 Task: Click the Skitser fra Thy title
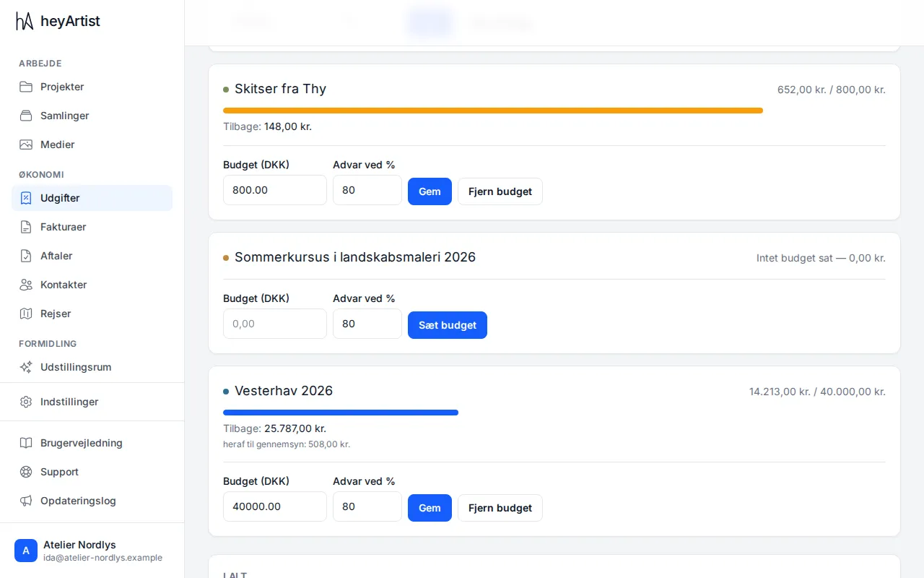click(x=280, y=89)
